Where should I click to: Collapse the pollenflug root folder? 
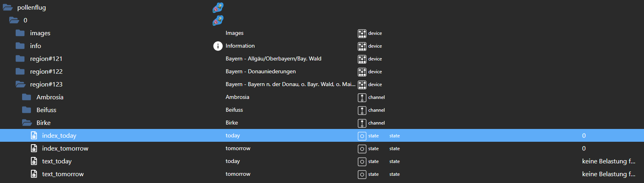pyautogui.click(x=8, y=8)
